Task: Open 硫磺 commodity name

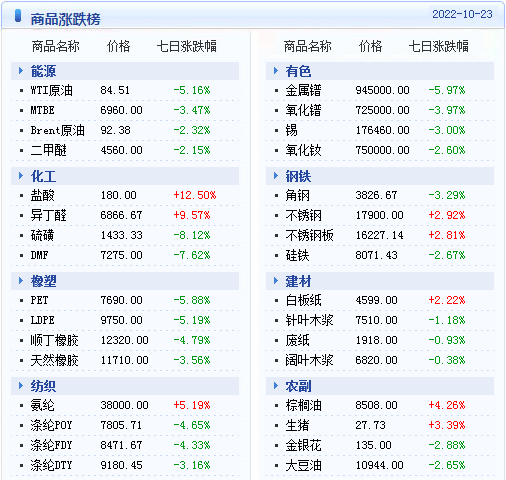Action: (42, 235)
